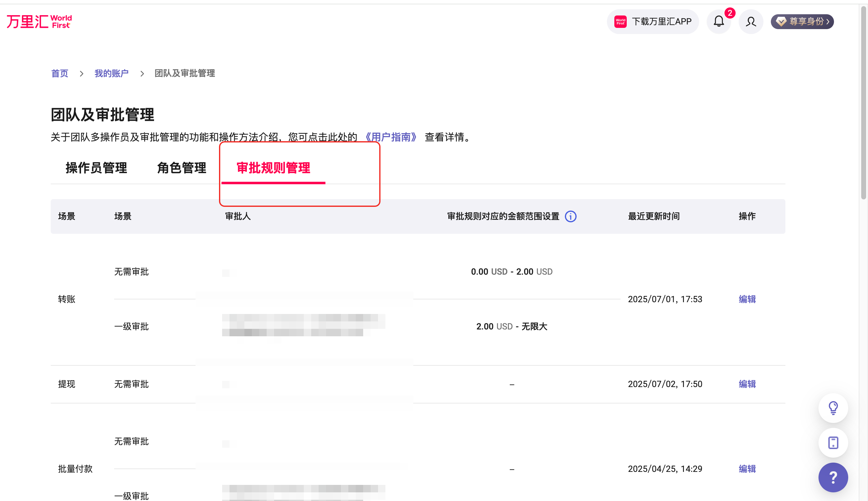868x501 pixels.
Task: Click 编辑 for the 批量付款 rule
Action: click(747, 469)
